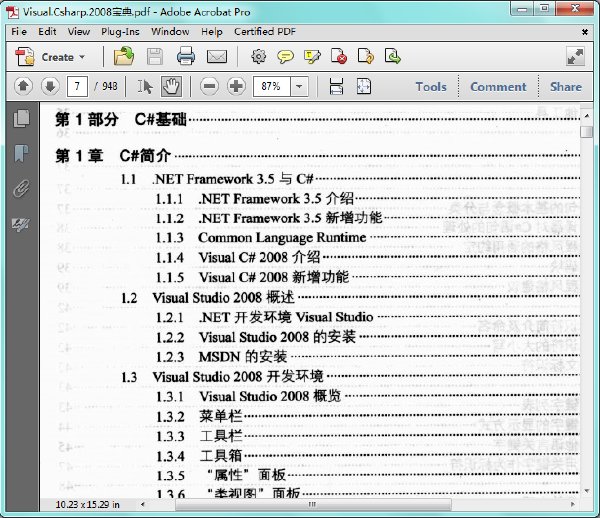The image size is (600, 518).
Task: Open the Certified PDF menu
Action: tap(265, 32)
